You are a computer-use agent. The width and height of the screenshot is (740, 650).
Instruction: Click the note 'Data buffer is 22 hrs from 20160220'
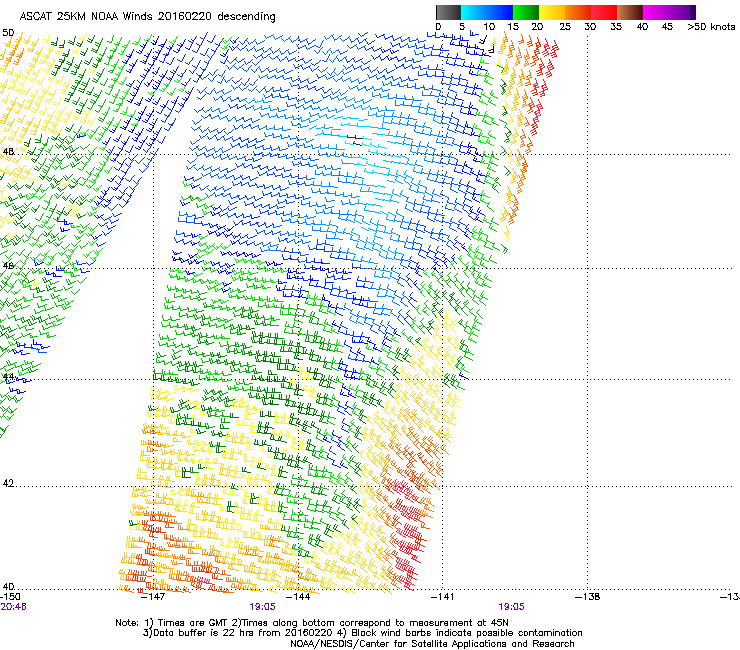point(243,633)
